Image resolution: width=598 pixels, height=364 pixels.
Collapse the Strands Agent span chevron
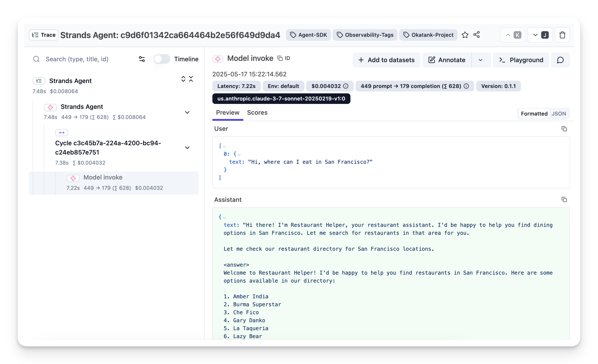click(187, 112)
